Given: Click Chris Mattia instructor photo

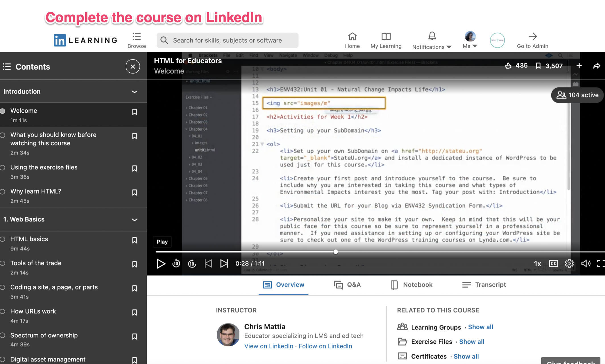Looking at the screenshot, I should (x=228, y=335).
